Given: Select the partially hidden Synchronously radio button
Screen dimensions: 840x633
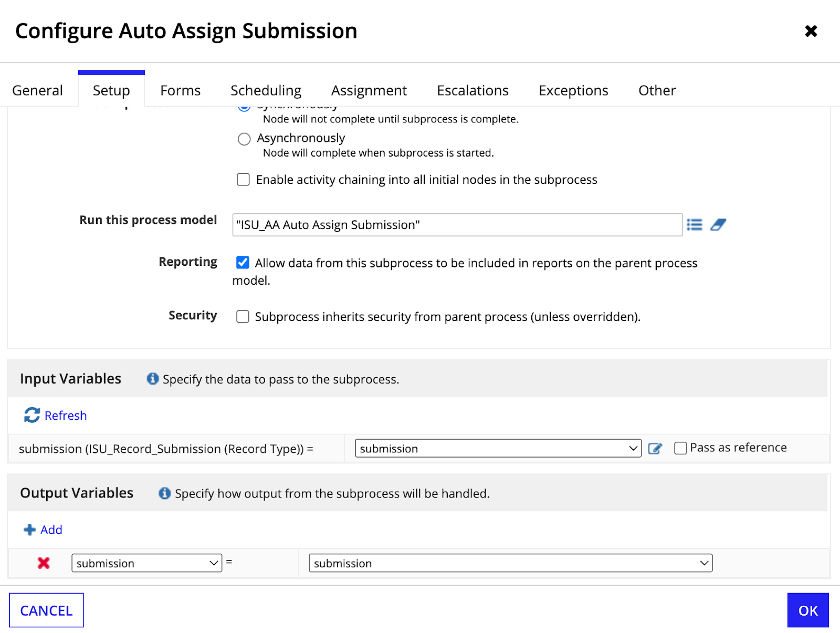Looking at the screenshot, I should pos(244,108).
